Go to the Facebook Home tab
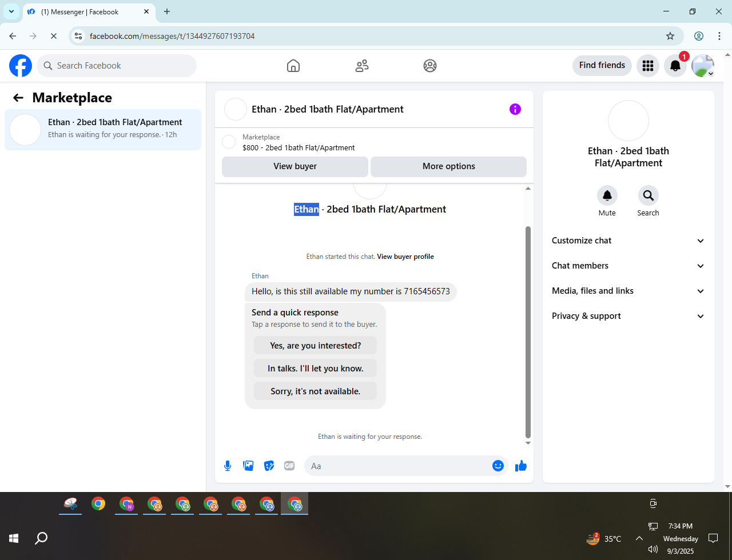The height and width of the screenshot is (560, 732). point(293,66)
